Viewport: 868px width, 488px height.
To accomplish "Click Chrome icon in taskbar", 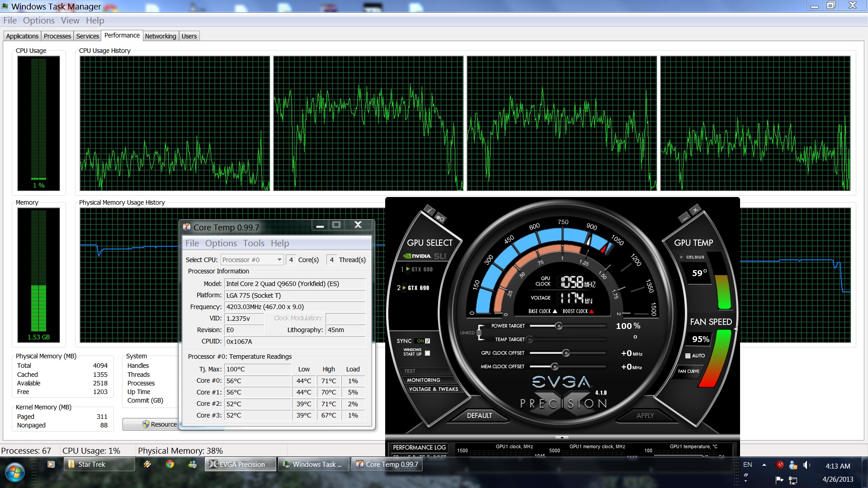I will coord(170,464).
